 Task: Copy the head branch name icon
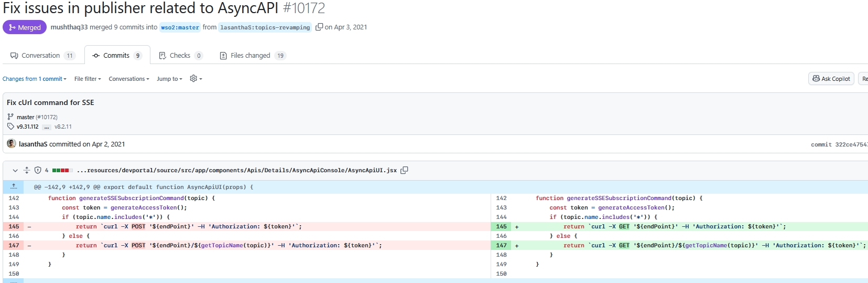319,27
